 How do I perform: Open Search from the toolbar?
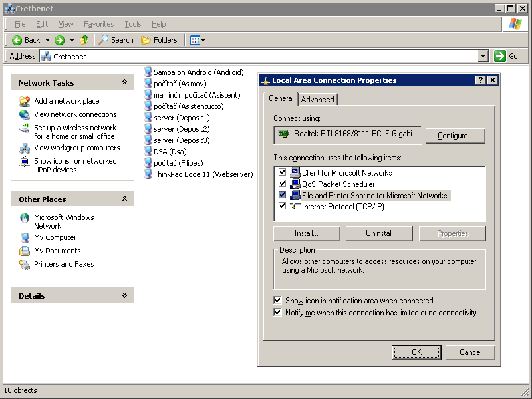[x=116, y=40]
